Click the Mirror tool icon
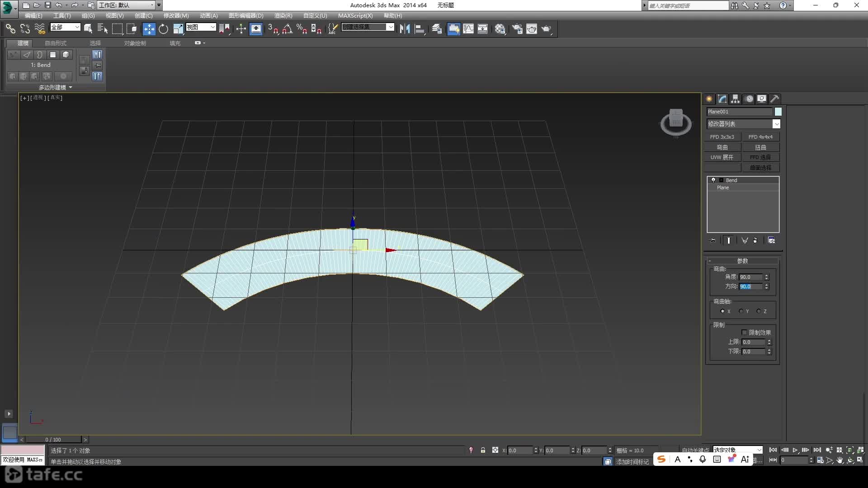The height and width of the screenshot is (488, 868). coord(405,29)
